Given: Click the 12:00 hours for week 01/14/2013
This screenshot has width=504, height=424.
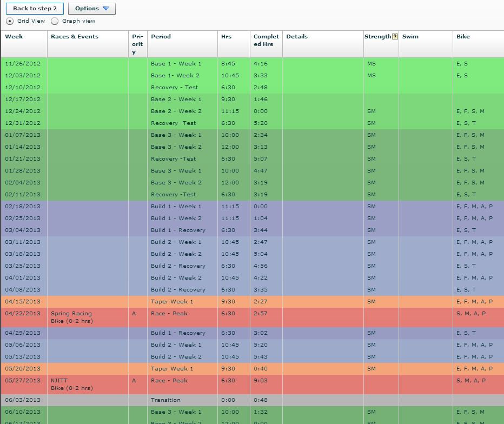Looking at the screenshot, I should [230, 147].
